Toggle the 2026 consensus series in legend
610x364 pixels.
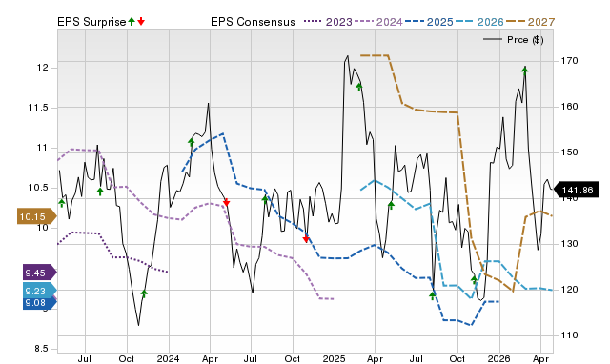479,22
